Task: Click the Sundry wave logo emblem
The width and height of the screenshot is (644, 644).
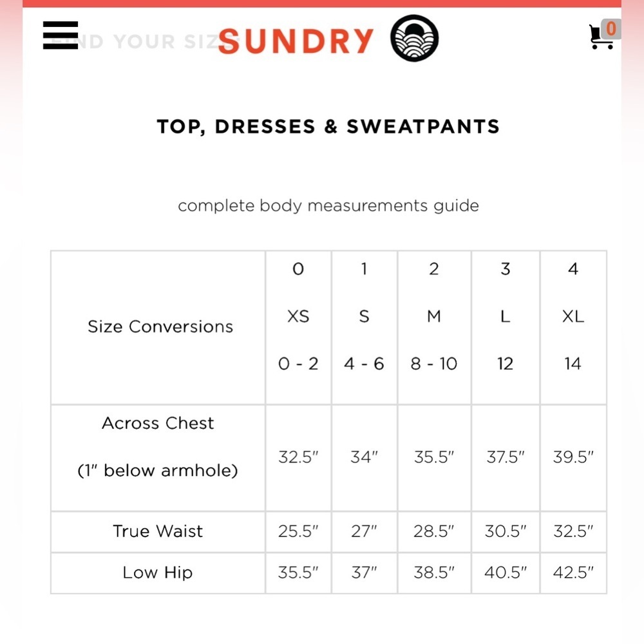Action: pyautogui.click(x=415, y=38)
